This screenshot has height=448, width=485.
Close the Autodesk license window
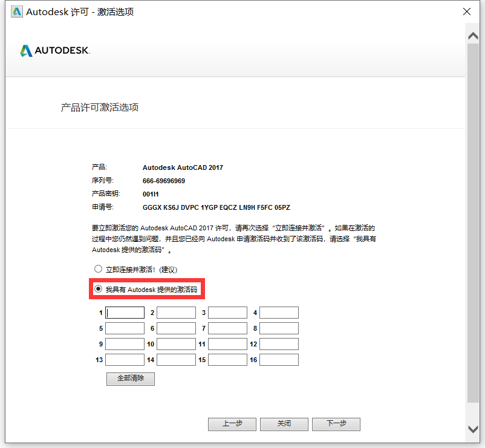[467, 11]
